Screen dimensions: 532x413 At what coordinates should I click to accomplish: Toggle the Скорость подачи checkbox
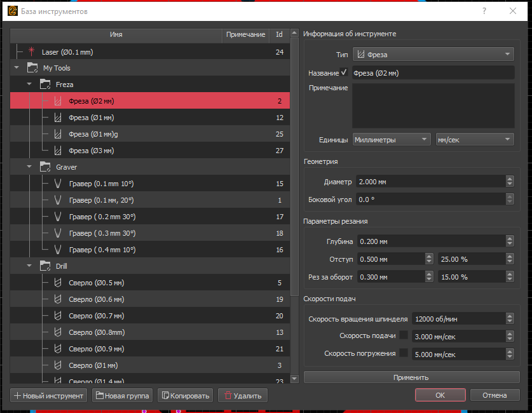(404, 335)
